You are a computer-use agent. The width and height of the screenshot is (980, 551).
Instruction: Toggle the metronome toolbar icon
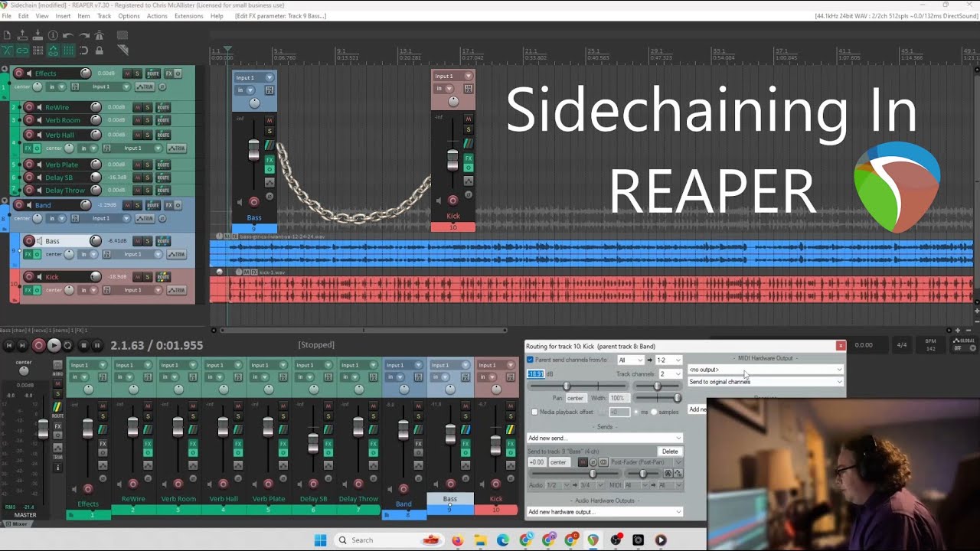click(x=99, y=35)
